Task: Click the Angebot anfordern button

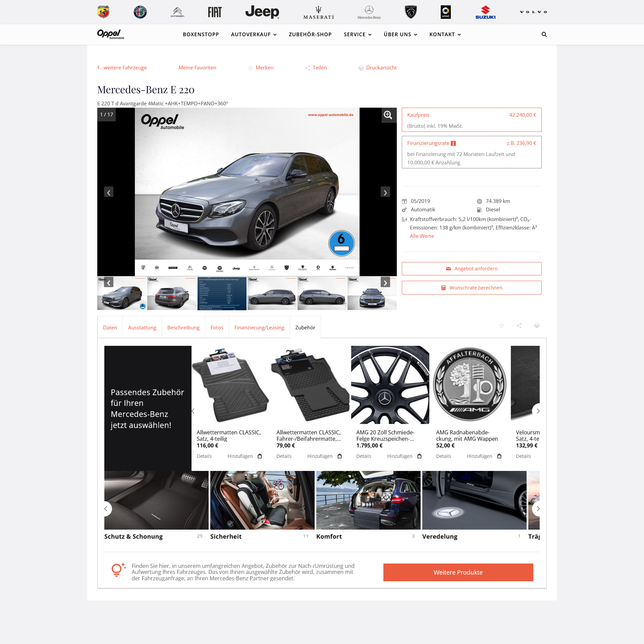Action: tap(471, 269)
